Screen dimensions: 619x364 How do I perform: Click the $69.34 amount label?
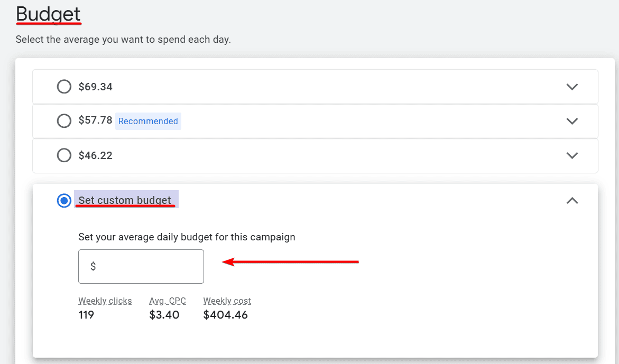[x=95, y=86]
